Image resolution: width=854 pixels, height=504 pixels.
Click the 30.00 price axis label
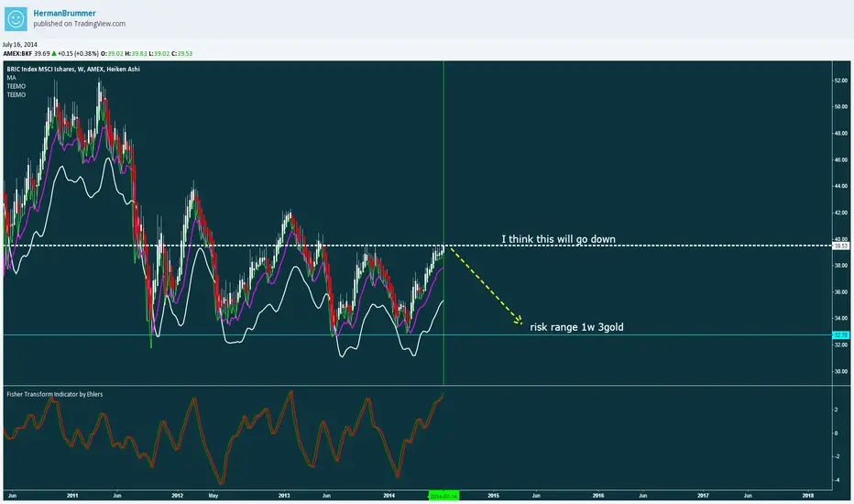(x=840, y=372)
